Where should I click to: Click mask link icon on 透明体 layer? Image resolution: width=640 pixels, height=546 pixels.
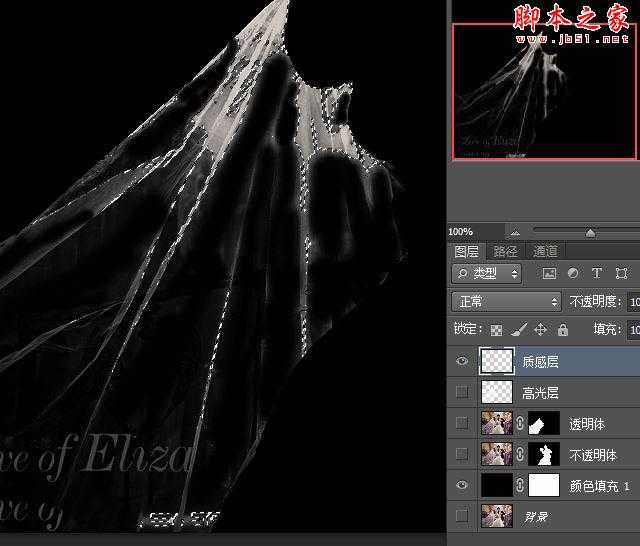coord(520,423)
